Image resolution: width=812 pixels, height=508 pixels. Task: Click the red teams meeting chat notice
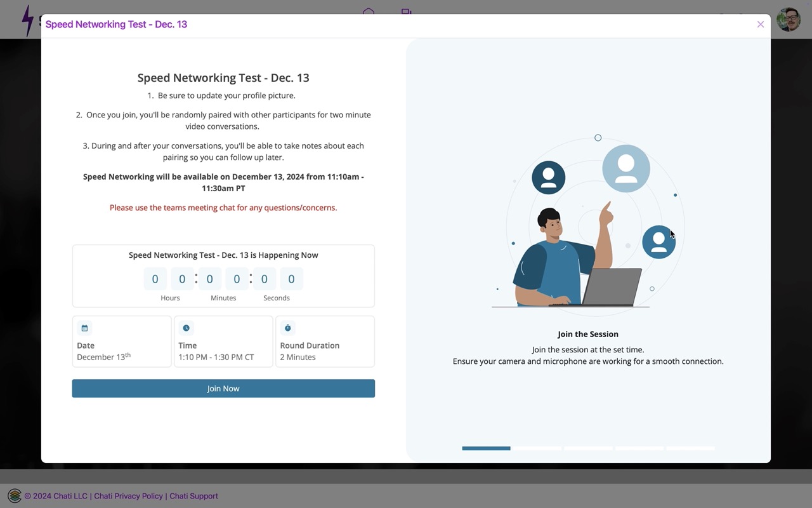223,208
